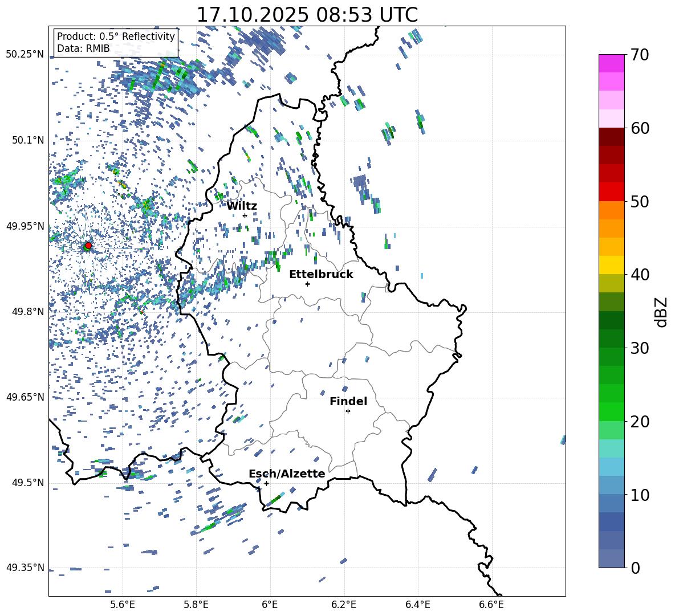
Task: Click 'Data: RMIB' legend text
Action: click(83, 48)
